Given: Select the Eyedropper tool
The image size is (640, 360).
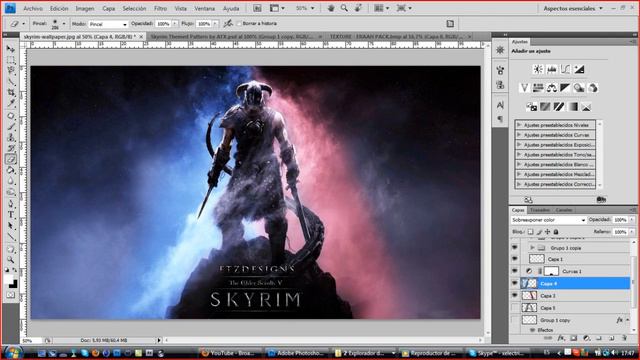Looking at the screenshot, I should 11,103.
